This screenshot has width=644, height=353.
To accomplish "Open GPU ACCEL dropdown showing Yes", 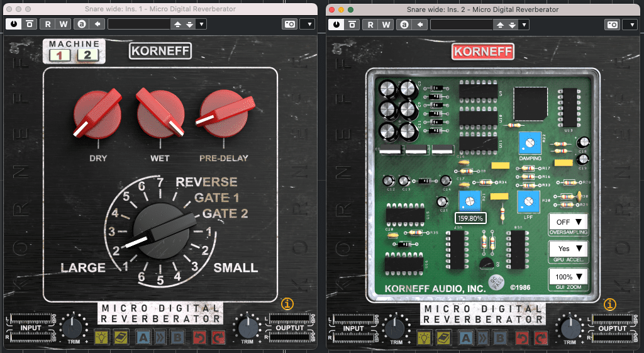I will tap(569, 249).
